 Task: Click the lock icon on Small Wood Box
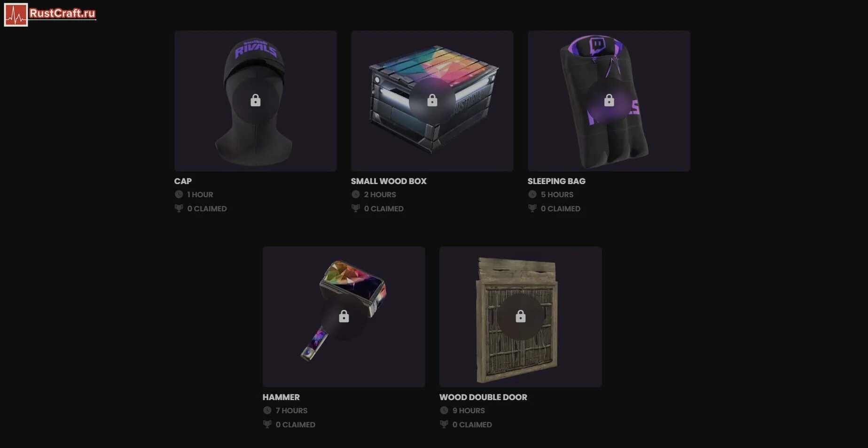click(x=432, y=100)
